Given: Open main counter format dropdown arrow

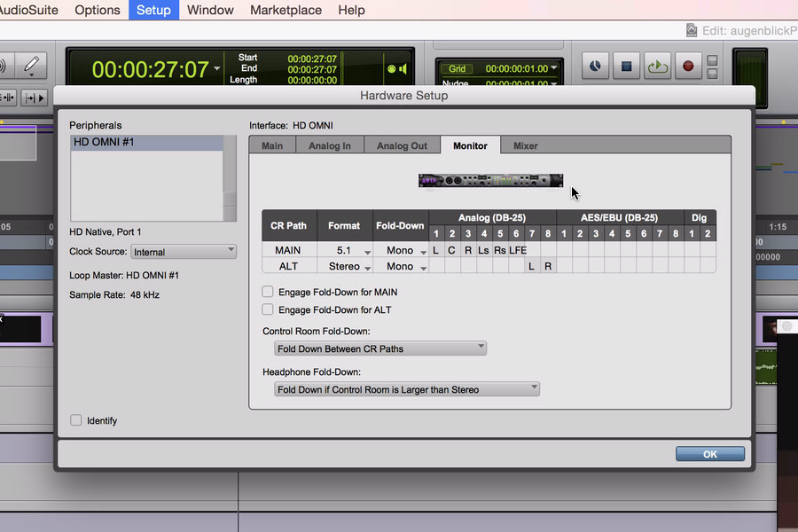Looking at the screenshot, I should pyautogui.click(x=217, y=68).
